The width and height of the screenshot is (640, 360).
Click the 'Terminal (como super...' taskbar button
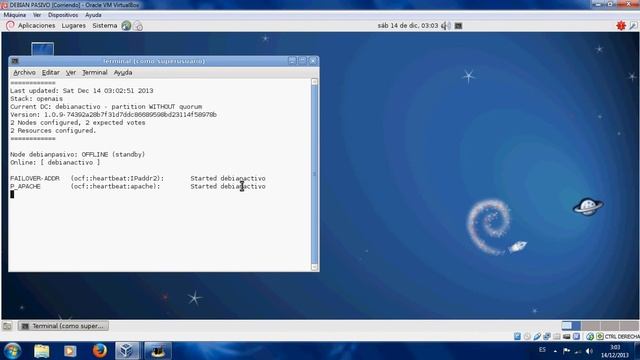(x=64, y=326)
